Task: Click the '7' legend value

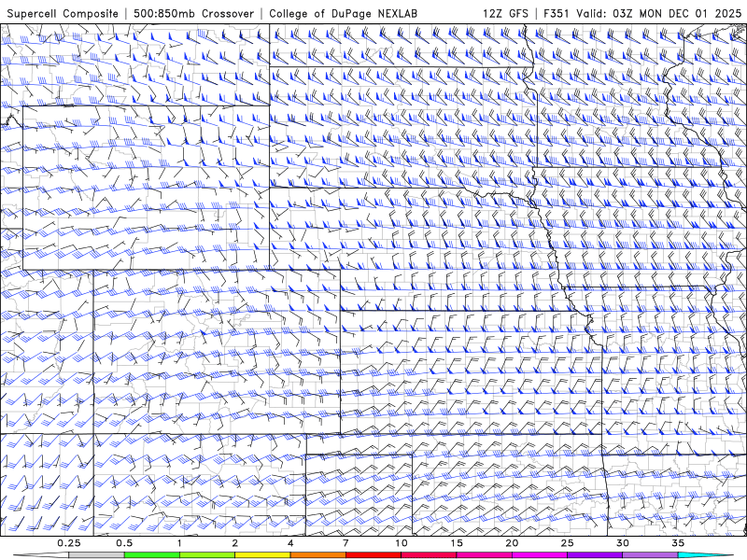Action: 345,543
